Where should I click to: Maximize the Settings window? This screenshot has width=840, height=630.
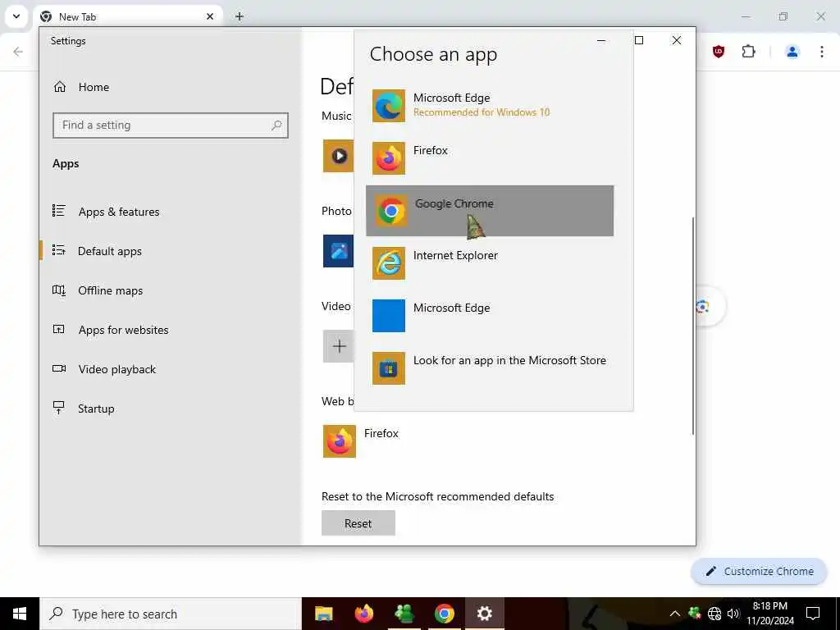point(638,40)
